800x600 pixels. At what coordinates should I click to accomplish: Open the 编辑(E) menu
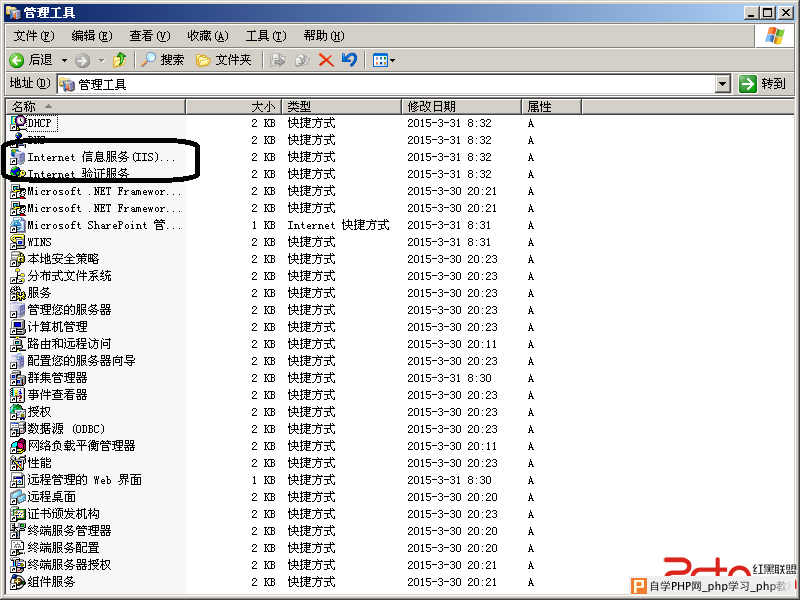pos(92,36)
